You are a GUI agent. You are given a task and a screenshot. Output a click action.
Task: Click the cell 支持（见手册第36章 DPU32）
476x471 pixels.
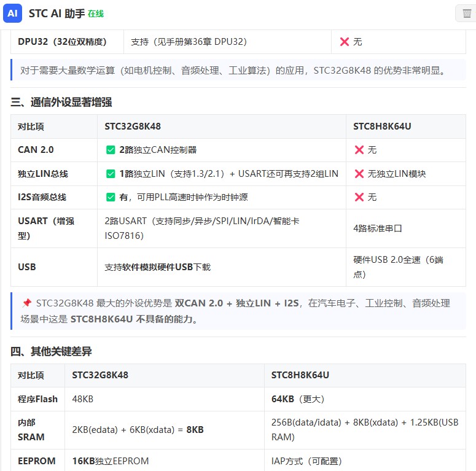(x=227, y=42)
